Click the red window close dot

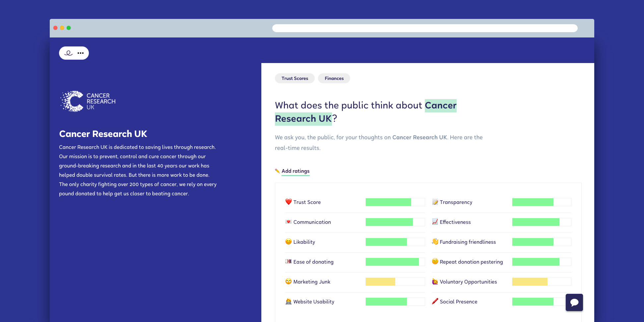click(x=55, y=28)
